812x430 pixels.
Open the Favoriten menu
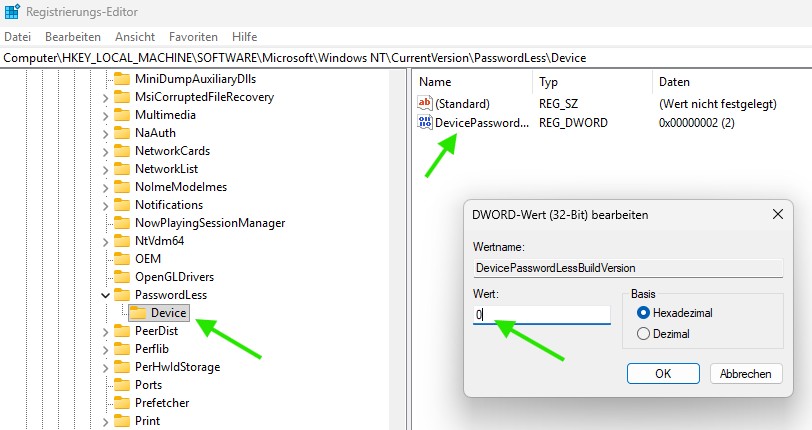[193, 36]
